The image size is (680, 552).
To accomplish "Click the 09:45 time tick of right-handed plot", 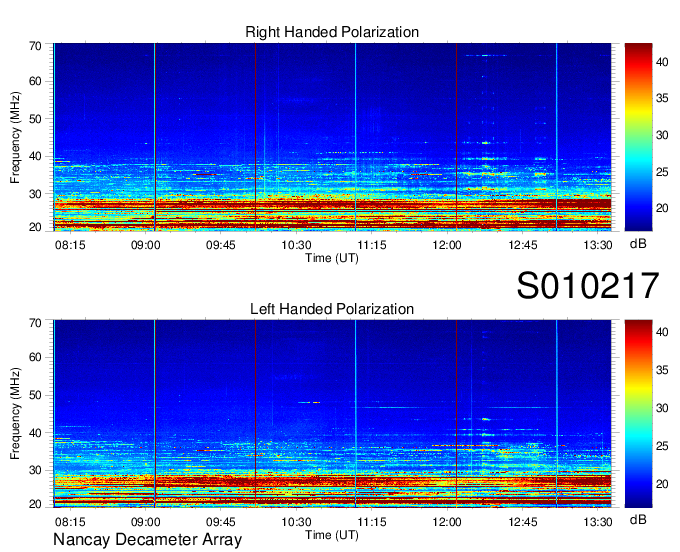I will (221, 245).
